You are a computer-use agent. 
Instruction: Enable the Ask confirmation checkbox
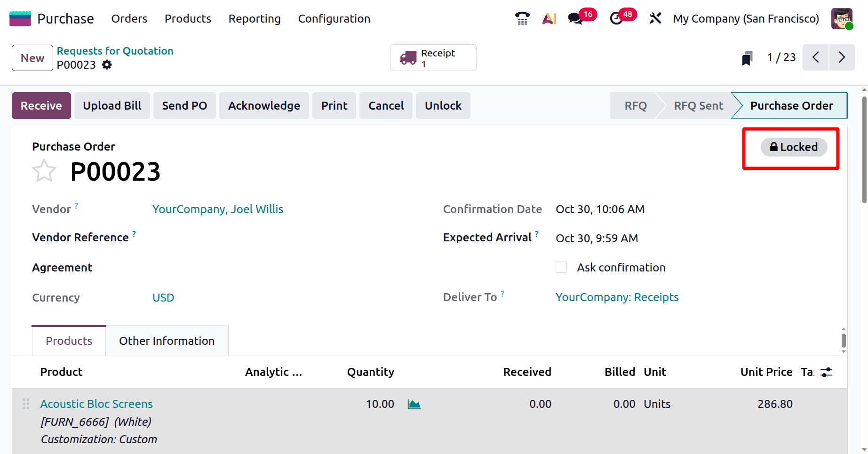pos(561,267)
